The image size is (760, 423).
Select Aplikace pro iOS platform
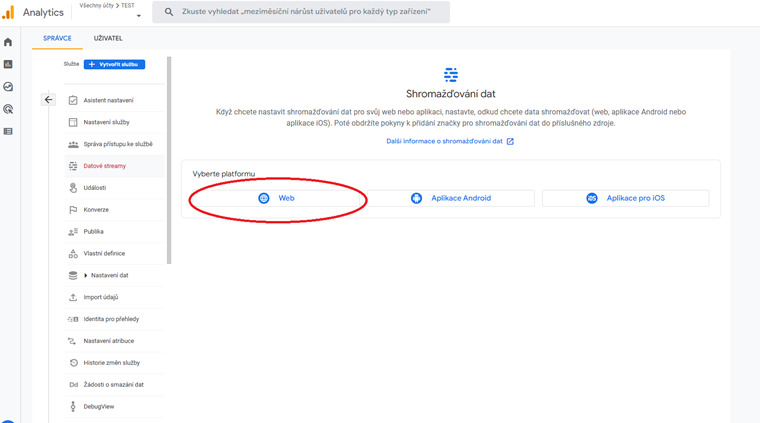pos(625,198)
